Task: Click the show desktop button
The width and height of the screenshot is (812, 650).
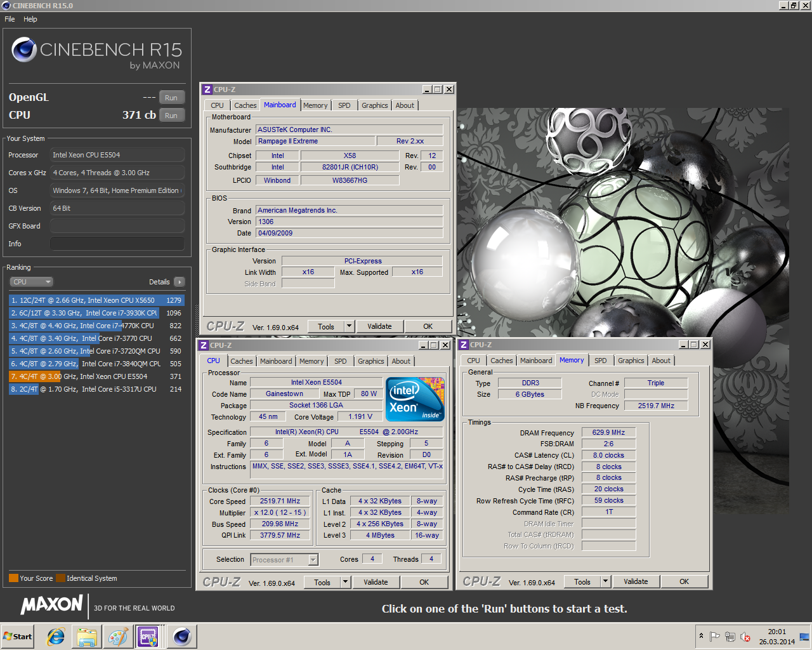Action: click(x=805, y=637)
